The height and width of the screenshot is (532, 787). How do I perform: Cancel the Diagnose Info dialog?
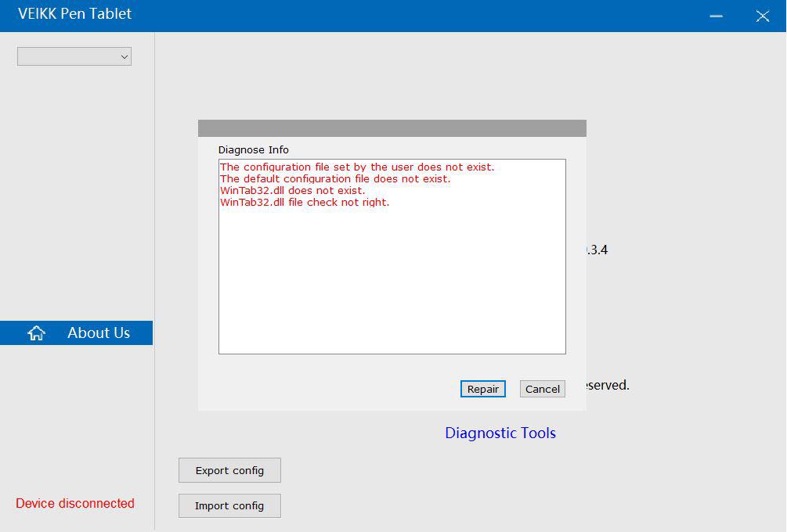coord(542,389)
